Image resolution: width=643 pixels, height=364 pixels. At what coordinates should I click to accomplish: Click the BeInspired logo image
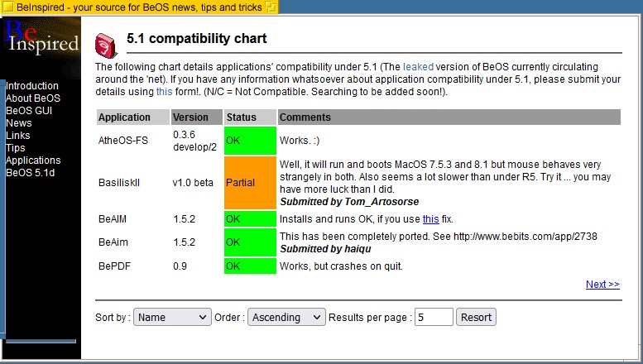click(x=41, y=37)
